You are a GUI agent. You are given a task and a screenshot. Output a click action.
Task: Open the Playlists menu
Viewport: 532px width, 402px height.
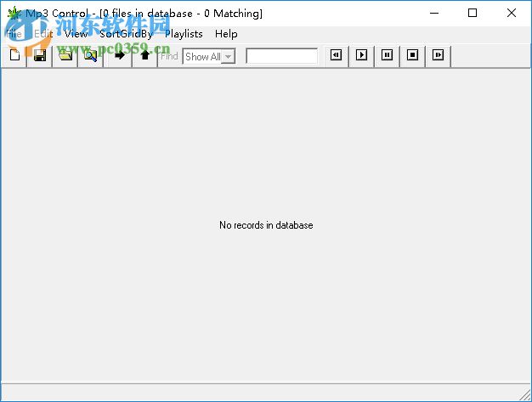[184, 34]
